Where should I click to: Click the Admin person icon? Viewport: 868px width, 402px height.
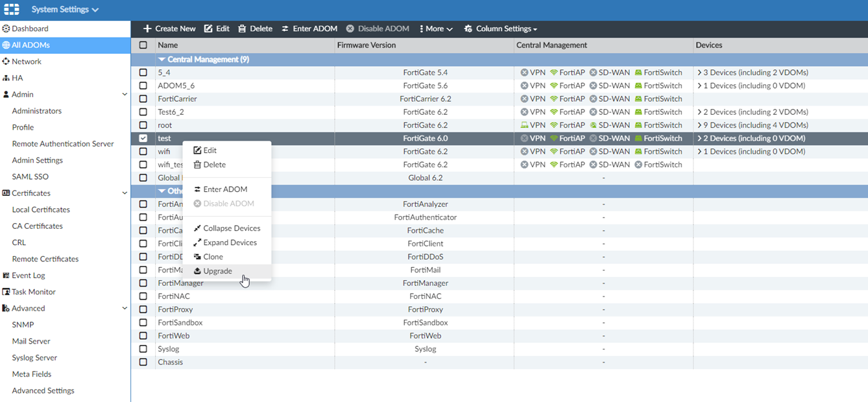pos(6,95)
